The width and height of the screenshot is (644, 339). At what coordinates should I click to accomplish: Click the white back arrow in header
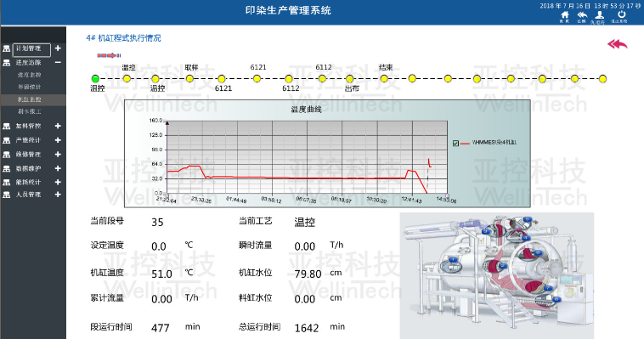tap(582, 14)
